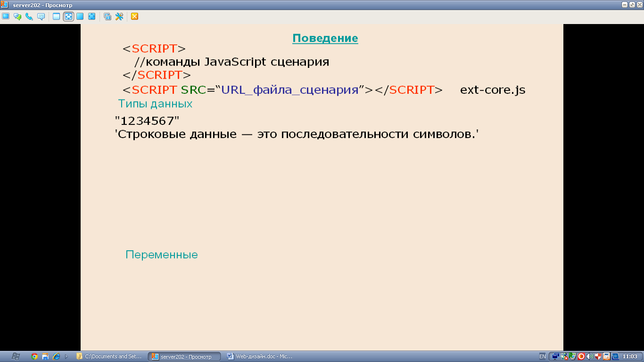Switch to Web-дизайн.doc Word taskbar button
644x362 pixels.
[260, 356]
